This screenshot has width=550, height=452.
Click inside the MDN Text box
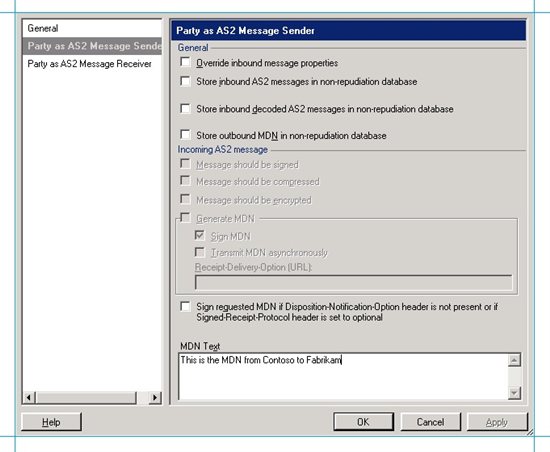[343, 377]
